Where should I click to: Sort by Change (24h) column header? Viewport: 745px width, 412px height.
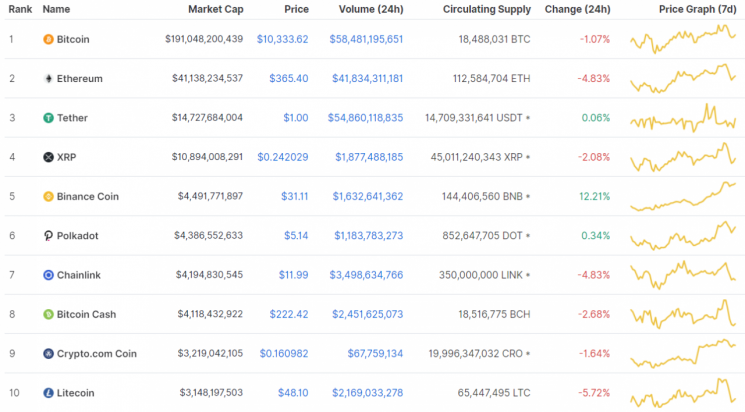pyautogui.click(x=577, y=9)
